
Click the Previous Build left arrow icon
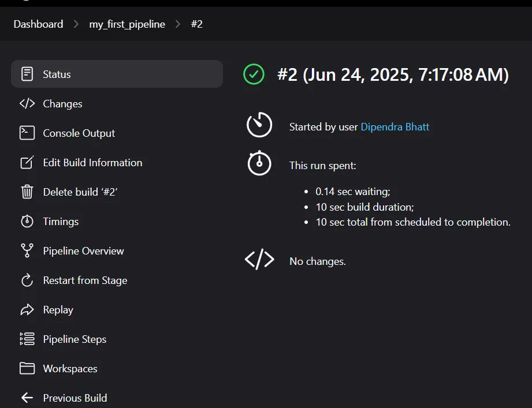tap(27, 398)
